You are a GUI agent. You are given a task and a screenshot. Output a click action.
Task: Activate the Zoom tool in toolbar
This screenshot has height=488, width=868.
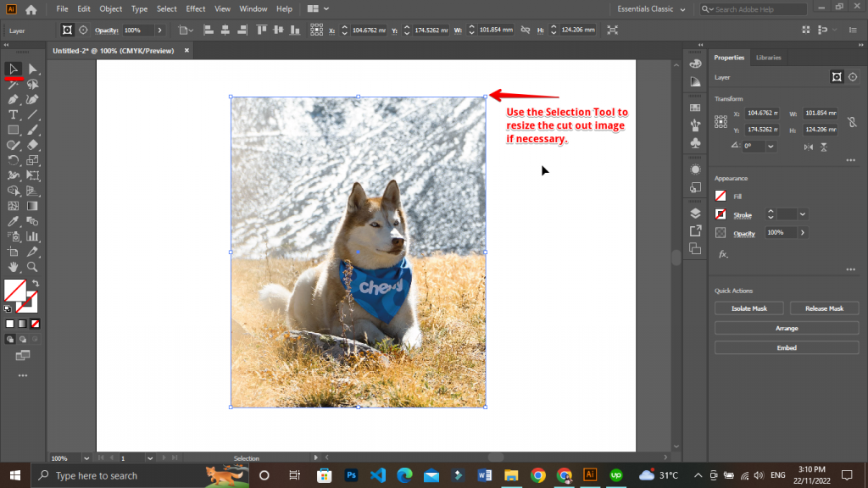[32, 267]
